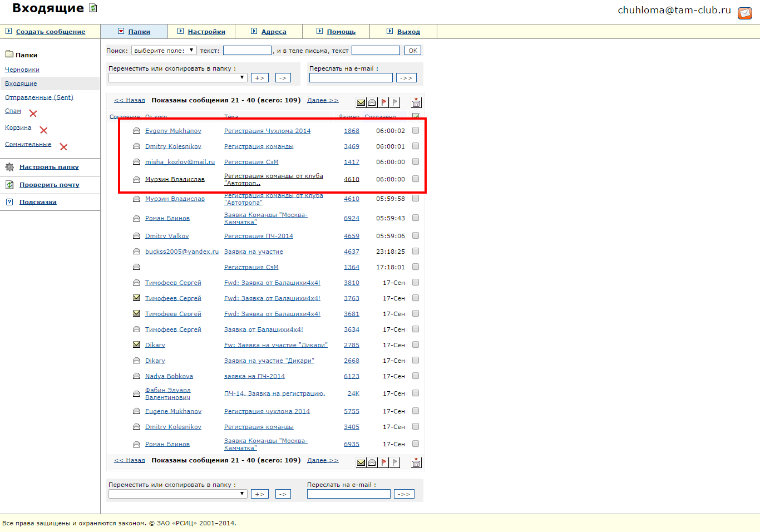760x532 pixels.
Task: Select the Адреса menu item
Action: [x=274, y=32]
